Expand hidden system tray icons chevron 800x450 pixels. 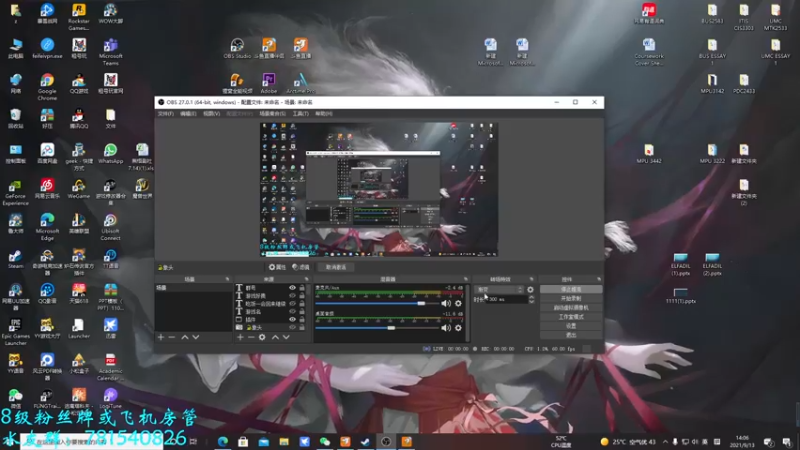tap(665, 441)
